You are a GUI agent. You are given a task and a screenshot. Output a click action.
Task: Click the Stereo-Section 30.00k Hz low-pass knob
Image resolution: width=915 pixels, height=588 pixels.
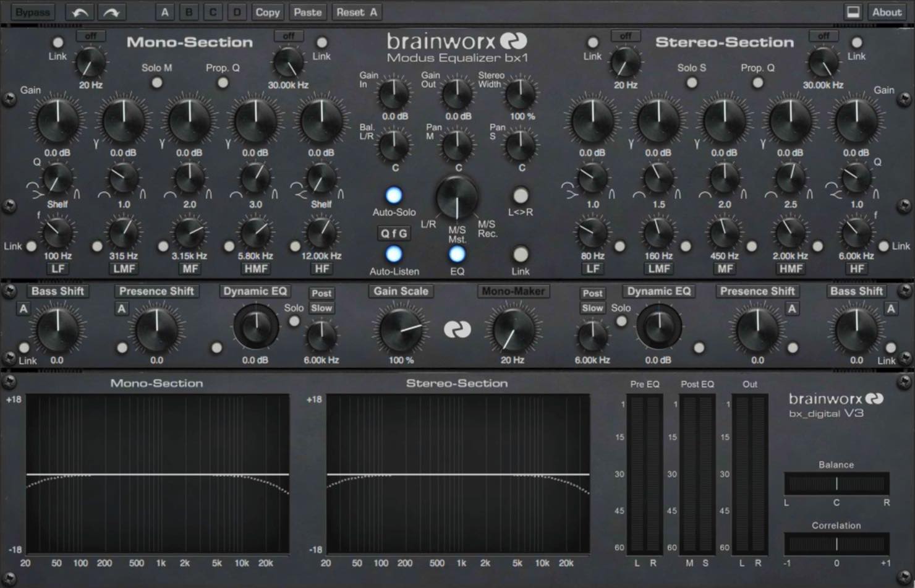coord(823,62)
